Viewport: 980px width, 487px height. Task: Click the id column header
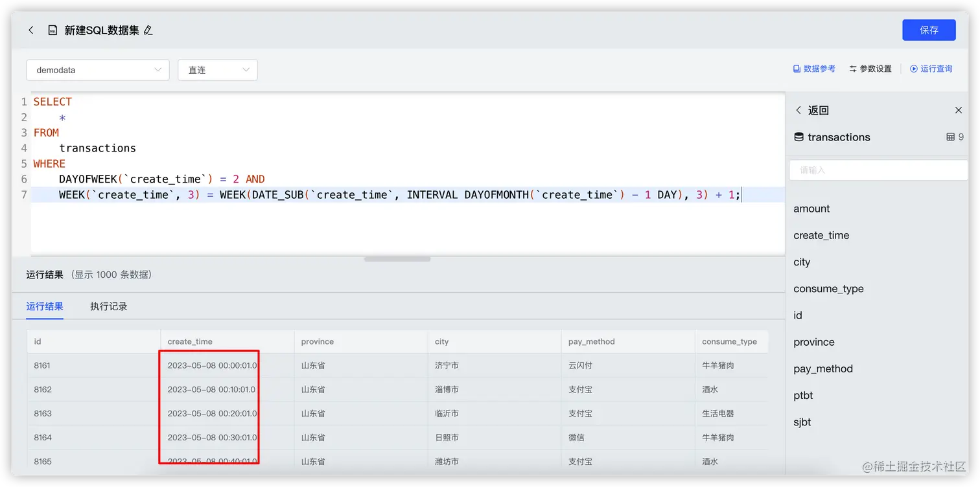[93, 341]
